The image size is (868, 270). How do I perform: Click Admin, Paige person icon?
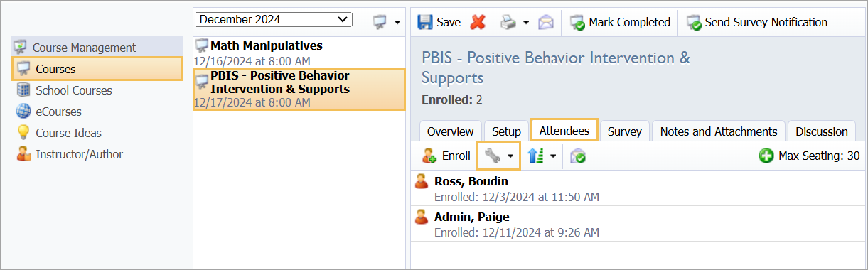(x=422, y=217)
